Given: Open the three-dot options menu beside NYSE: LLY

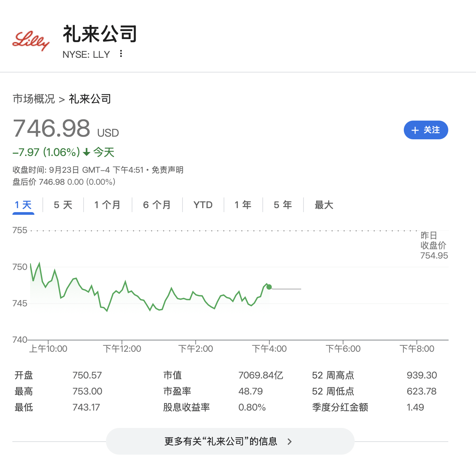Looking at the screenshot, I should 121,54.
